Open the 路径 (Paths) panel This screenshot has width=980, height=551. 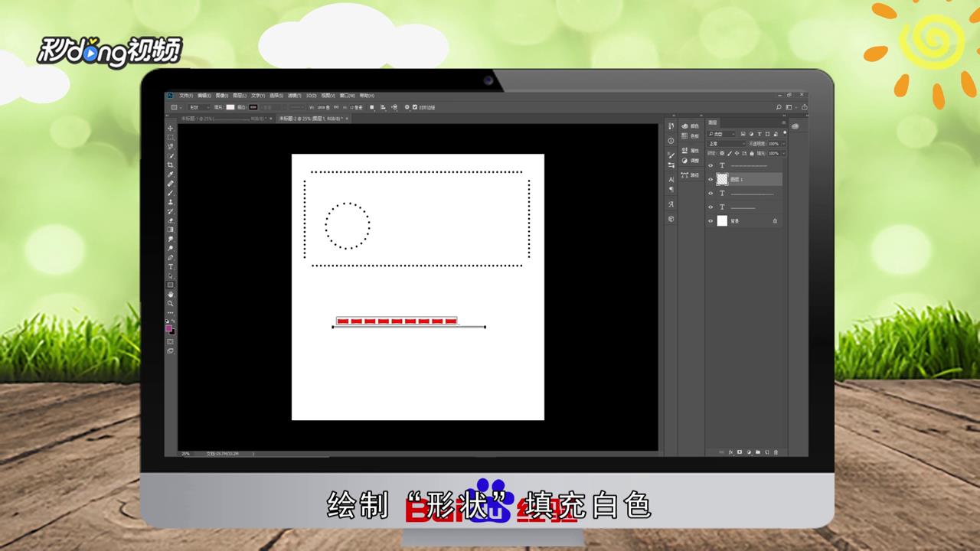(690, 175)
